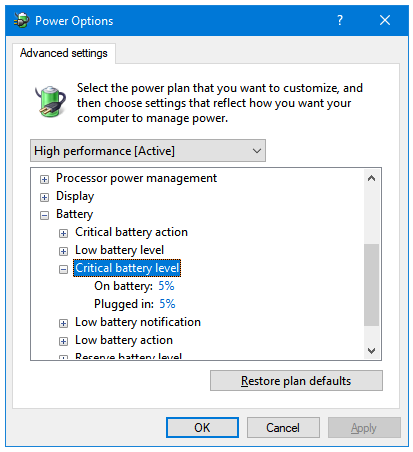Select the Advanced settings tab
The height and width of the screenshot is (452, 413).
64,53
